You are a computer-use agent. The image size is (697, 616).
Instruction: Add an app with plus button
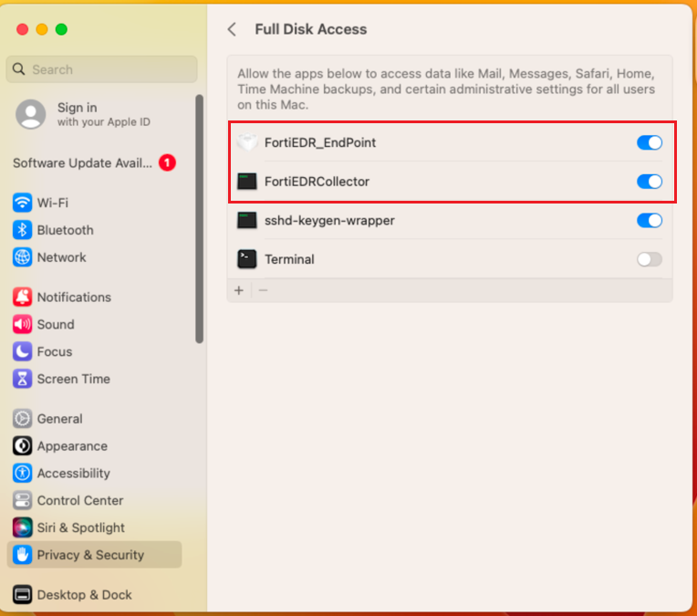(239, 290)
